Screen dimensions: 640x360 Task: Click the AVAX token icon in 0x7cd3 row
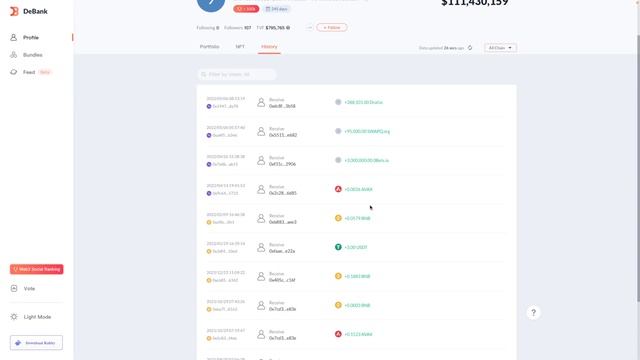click(x=338, y=334)
